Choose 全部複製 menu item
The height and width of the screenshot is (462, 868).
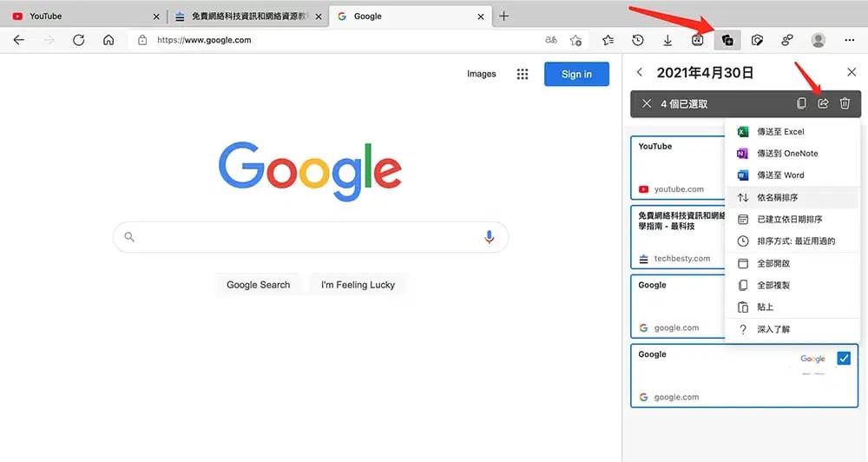(x=792, y=286)
